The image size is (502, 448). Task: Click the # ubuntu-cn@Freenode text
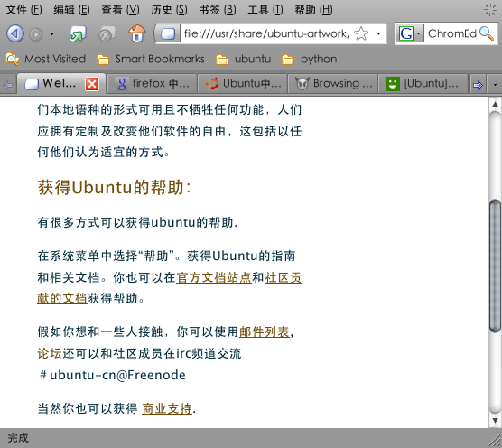[113, 375]
